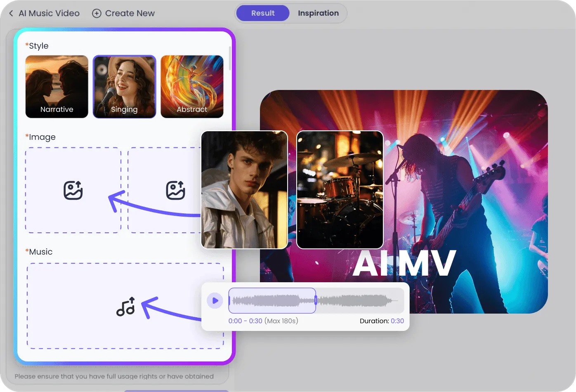Screen dimensions: 576x392
Task: Click the Create New plus icon
Action: (97, 13)
